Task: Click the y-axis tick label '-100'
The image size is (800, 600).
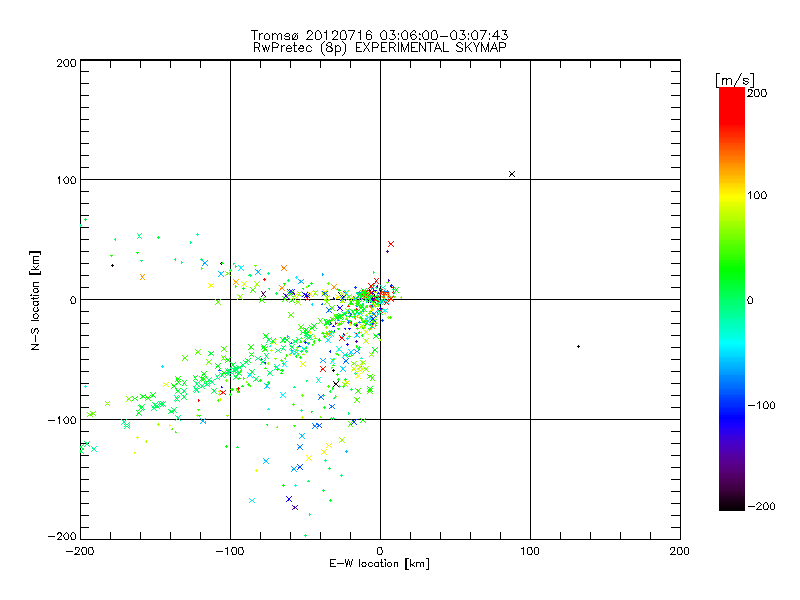Action: click(x=62, y=420)
